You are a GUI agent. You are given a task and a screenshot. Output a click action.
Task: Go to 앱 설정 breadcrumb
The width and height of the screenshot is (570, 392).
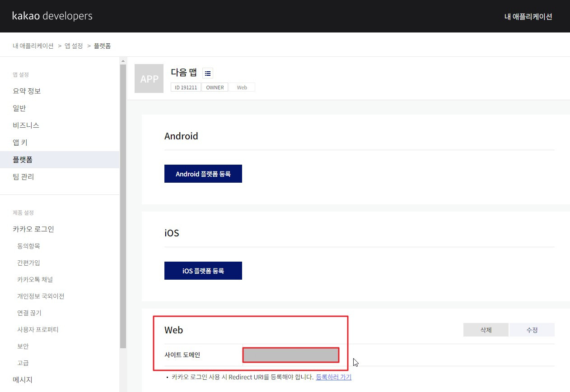click(x=74, y=46)
